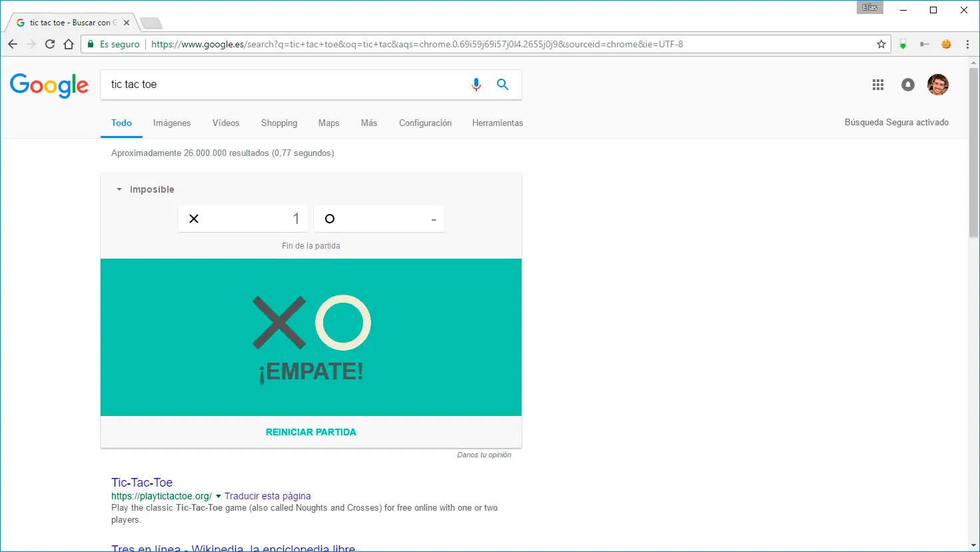
Task: Switch to the Imágenes tab
Action: (x=172, y=123)
